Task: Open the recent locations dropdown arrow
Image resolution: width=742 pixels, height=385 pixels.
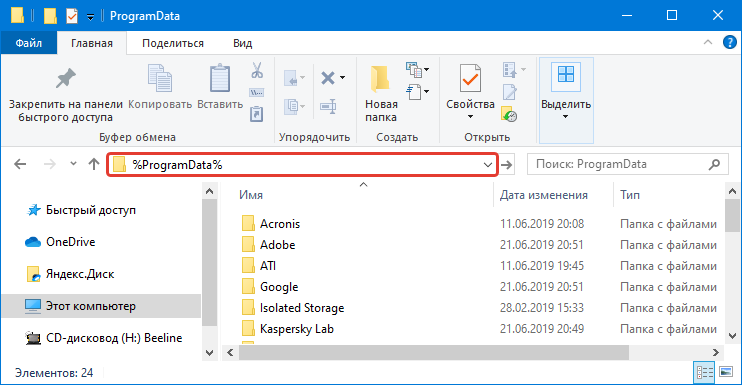Action: pos(73,164)
